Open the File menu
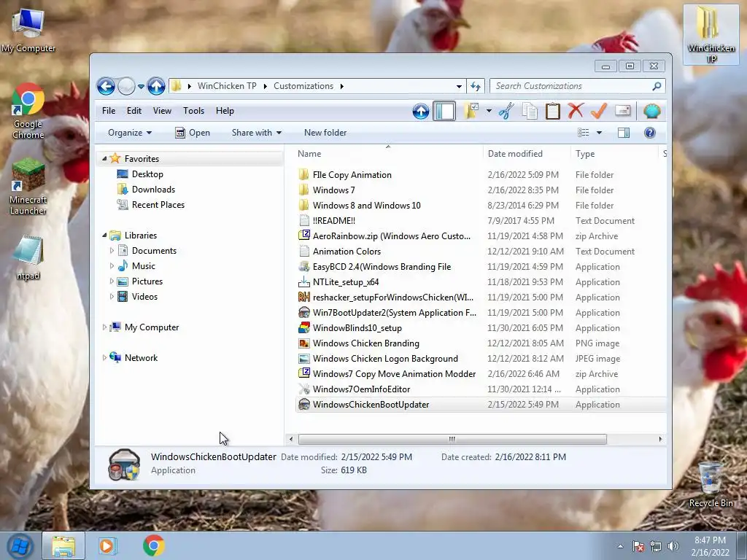The height and width of the screenshot is (560, 747). [x=109, y=111]
